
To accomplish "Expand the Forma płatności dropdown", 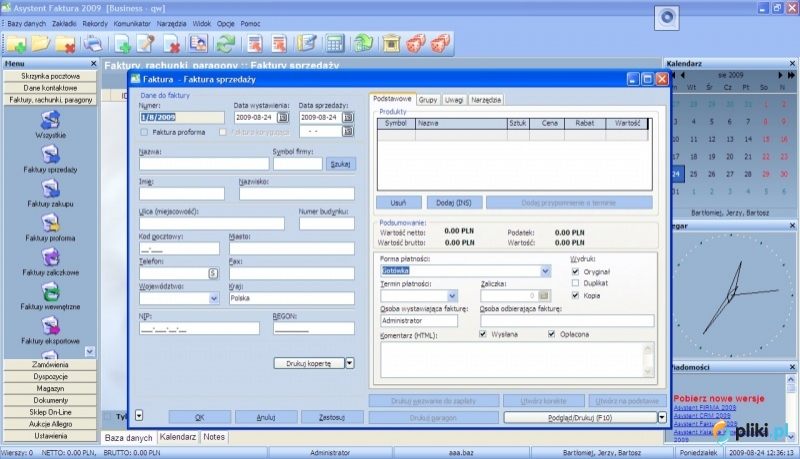I will (545, 271).
